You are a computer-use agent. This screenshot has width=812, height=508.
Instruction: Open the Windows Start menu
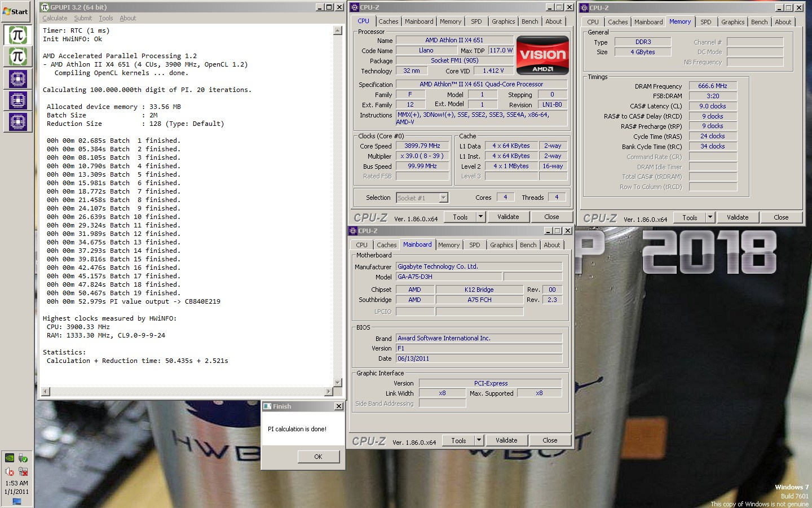pyautogui.click(x=16, y=11)
